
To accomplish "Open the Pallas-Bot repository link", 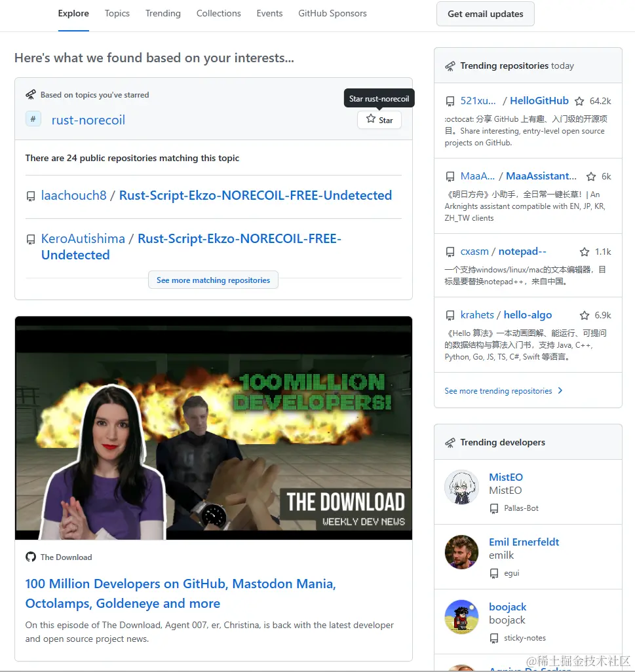I will tap(521, 508).
